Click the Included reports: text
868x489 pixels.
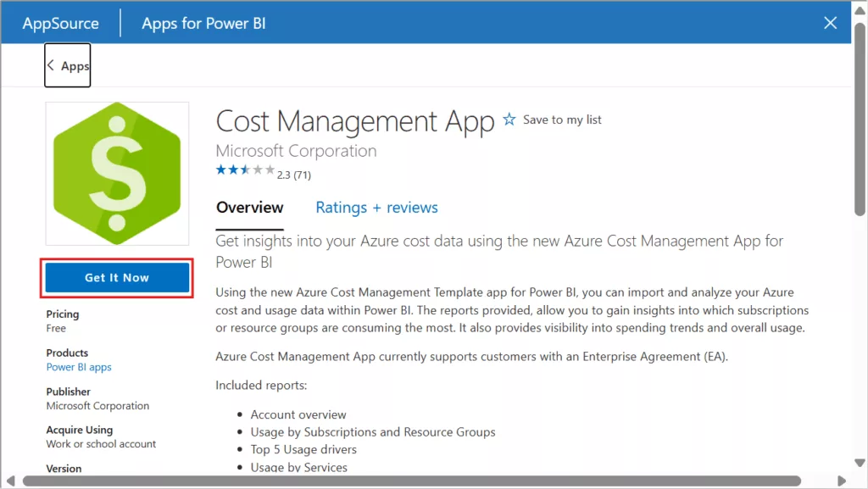click(261, 386)
